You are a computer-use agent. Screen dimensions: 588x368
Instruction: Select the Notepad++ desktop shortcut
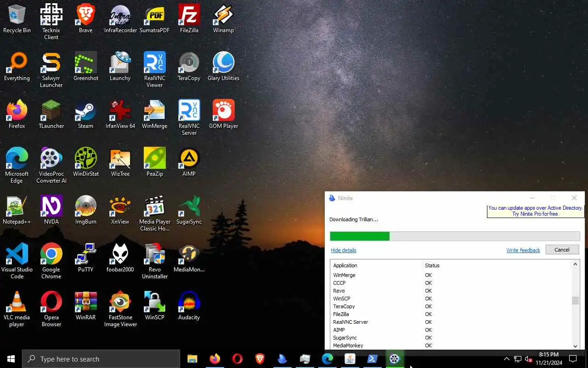[17, 211]
